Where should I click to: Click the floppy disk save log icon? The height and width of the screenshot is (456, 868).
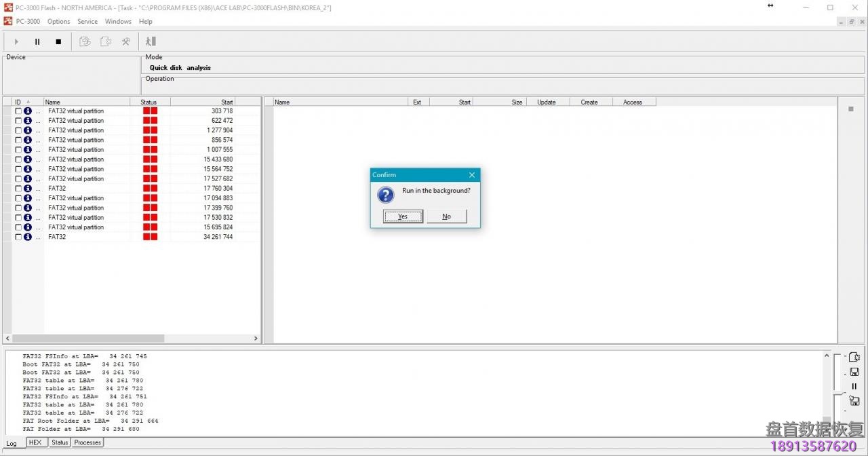(854, 372)
